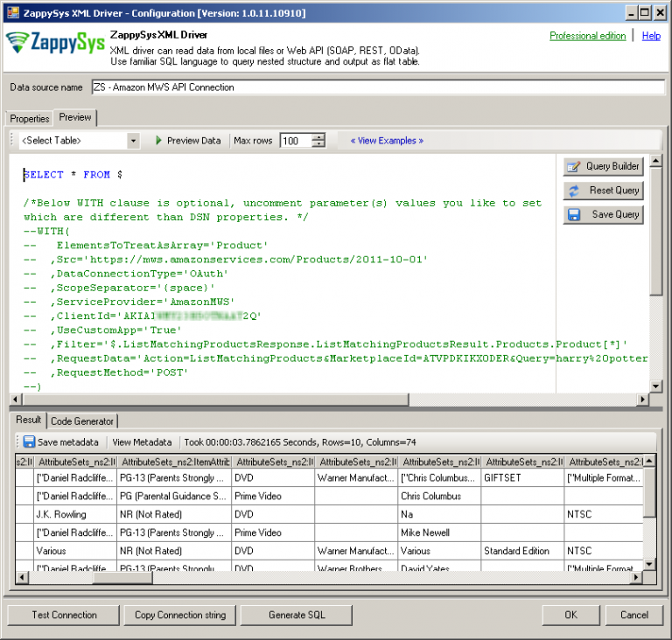Click the Na cell in results
672x640 pixels.
tap(439, 514)
